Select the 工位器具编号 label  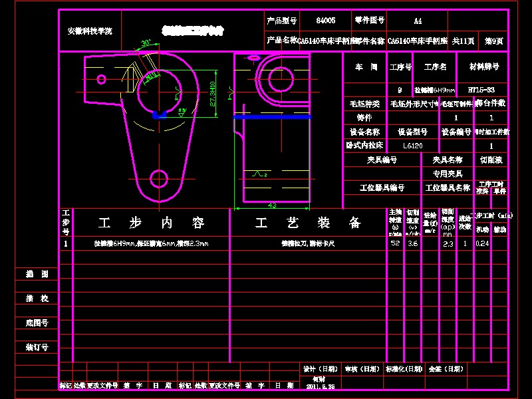coord(382,188)
